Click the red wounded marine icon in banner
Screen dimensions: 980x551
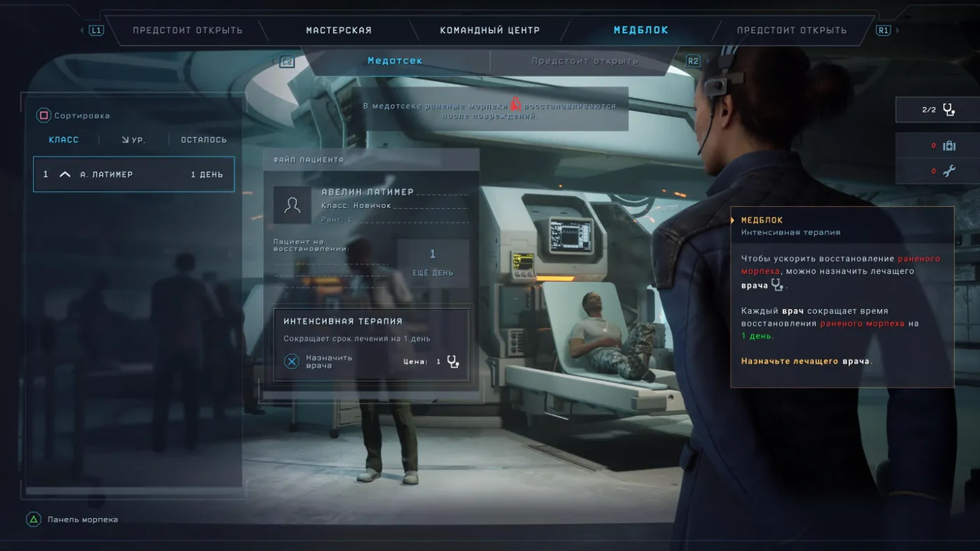514,104
